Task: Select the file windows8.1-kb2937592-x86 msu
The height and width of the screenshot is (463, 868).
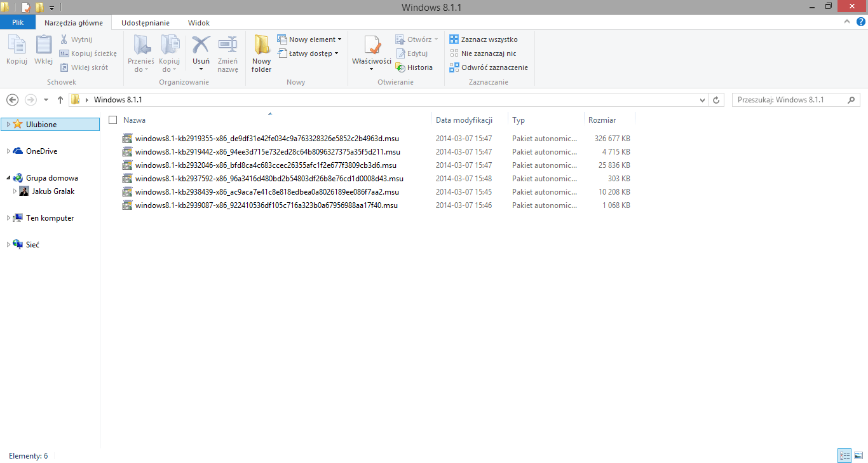Action: pos(269,178)
